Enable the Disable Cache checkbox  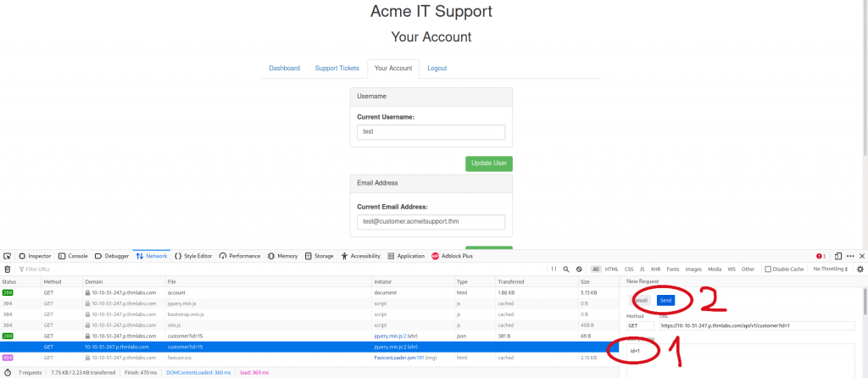[768, 269]
